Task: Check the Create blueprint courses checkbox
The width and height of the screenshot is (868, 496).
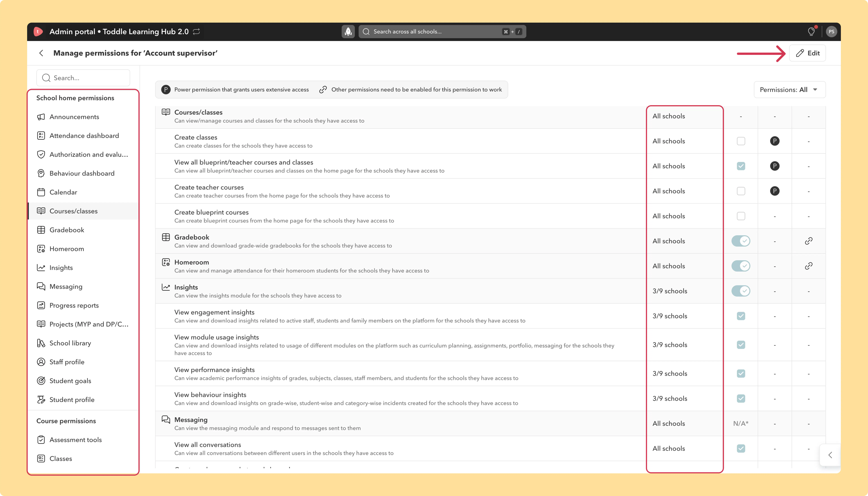Action: 741,216
